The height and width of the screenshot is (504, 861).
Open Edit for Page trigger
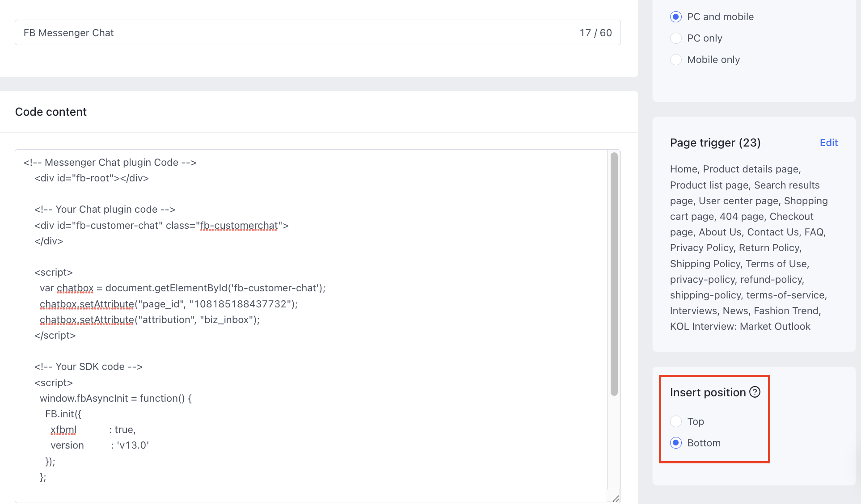pos(828,143)
